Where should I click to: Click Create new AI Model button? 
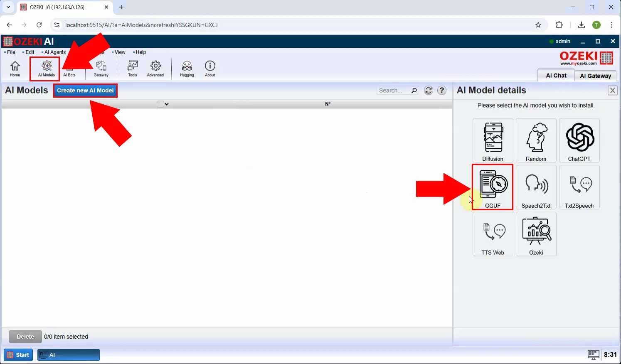pyautogui.click(x=85, y=91)
